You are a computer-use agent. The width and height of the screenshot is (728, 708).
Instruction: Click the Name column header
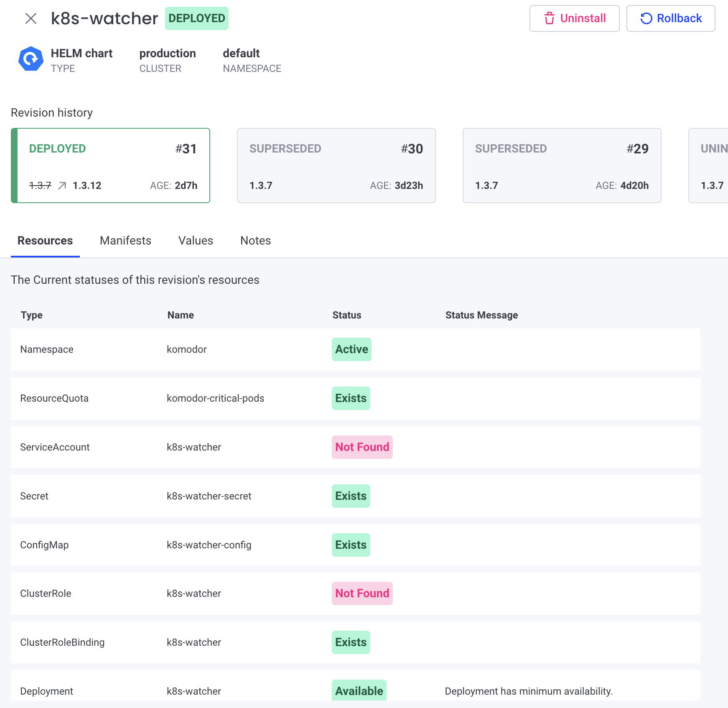point(181,315)
